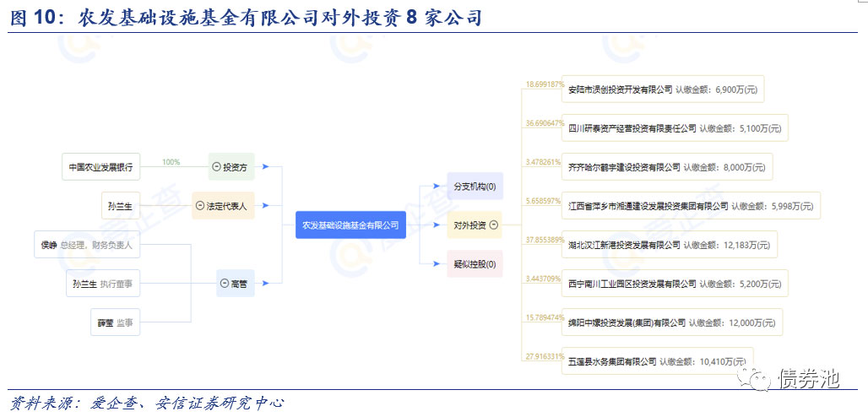Screen dimensions: 868x417
Task: Open 齐齐哈尔鹤宇建设投资有限公司 node
Action: [x=667, y=166]
